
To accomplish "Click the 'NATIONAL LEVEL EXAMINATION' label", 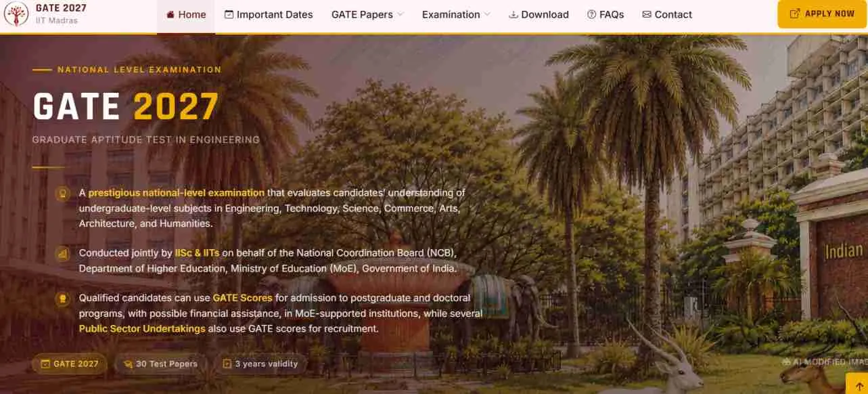I will click(139, 70).
